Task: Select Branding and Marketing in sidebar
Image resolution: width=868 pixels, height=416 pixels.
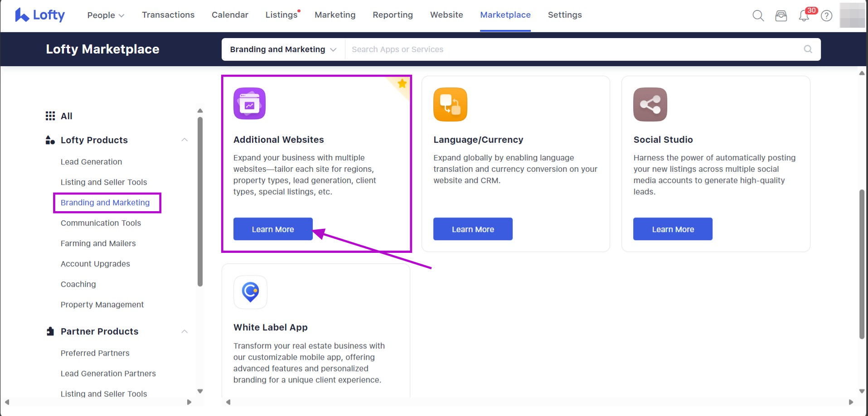Action: (105, 203)
